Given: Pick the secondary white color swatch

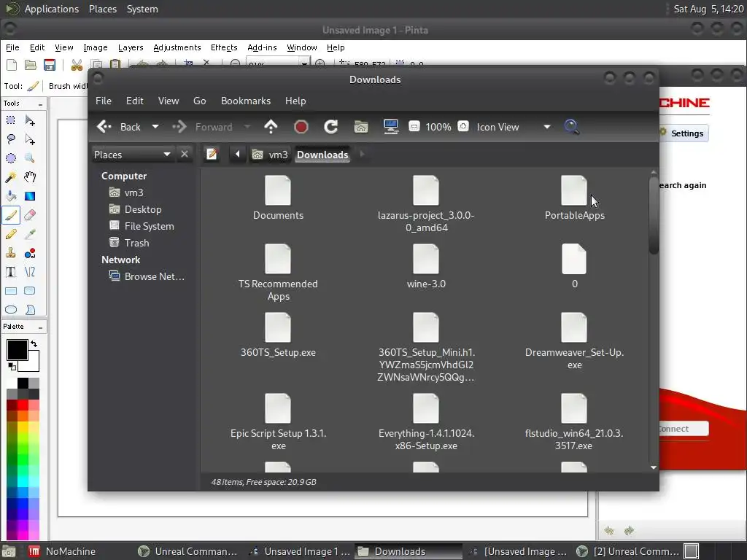Looking at the screenshot, I should tap(31, 363).
